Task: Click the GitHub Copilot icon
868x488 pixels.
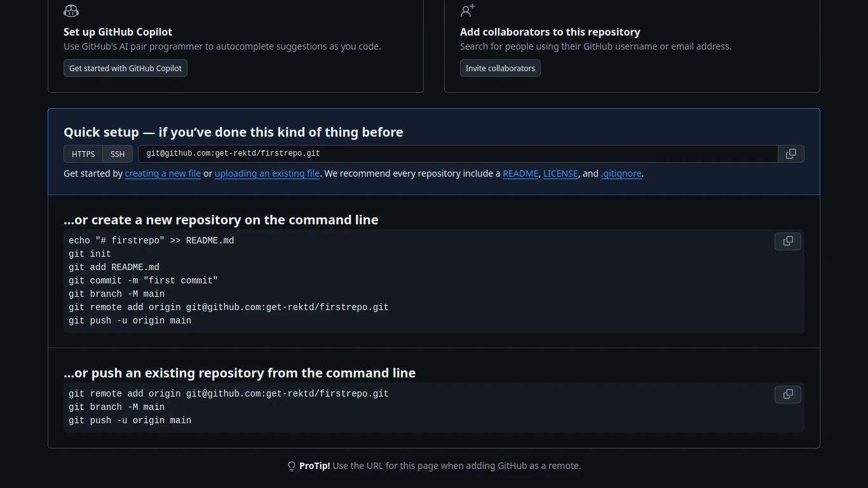Action: [x=71, y=11]
